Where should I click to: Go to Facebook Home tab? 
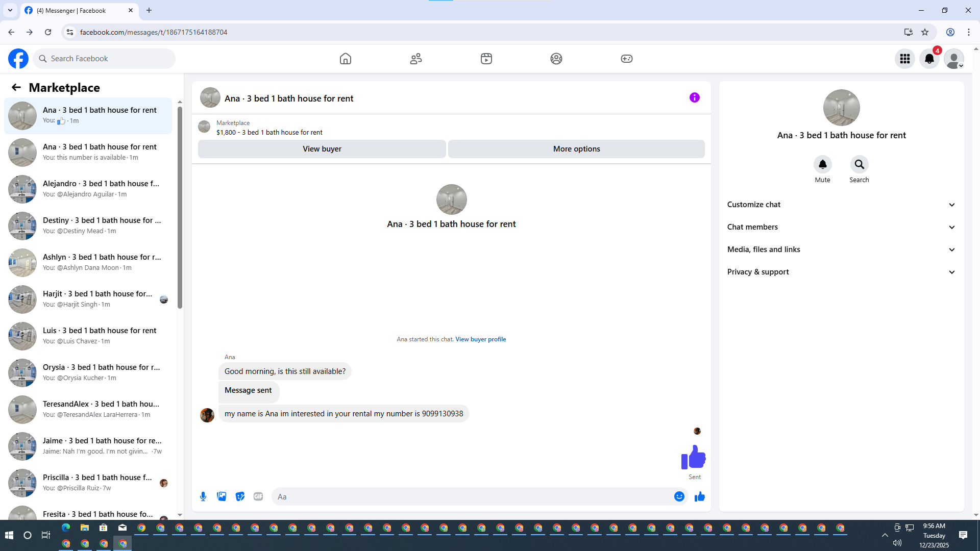pyautogui.click(x=346, y=59)
